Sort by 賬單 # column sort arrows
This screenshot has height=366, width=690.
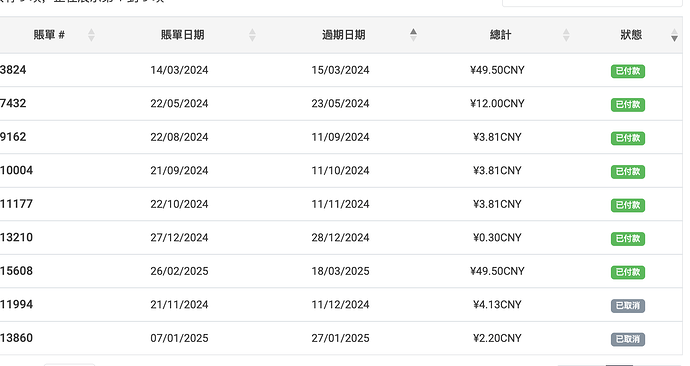(91, 35)
